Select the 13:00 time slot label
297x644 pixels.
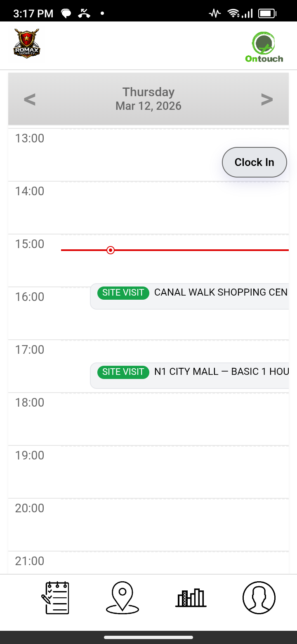coord(30,138)
